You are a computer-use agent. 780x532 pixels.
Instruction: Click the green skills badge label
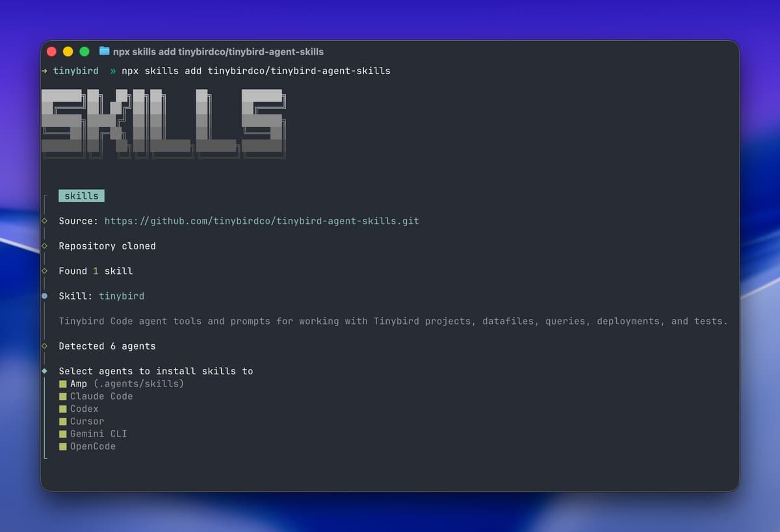(x=81, y=196)
